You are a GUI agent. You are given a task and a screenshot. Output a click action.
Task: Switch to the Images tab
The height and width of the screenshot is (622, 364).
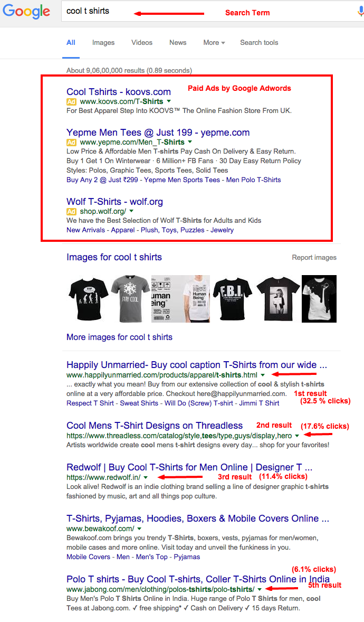tap(103, 42)
